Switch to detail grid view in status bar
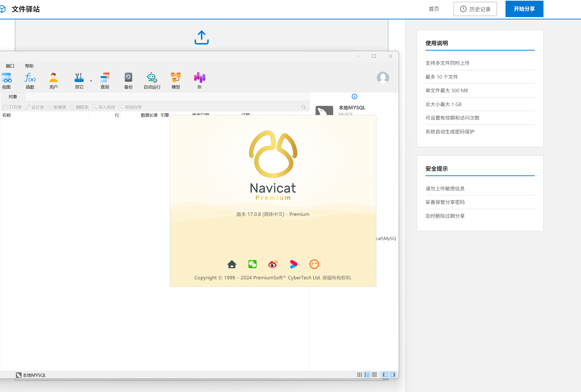581x392 pixels. coord(374,375)
